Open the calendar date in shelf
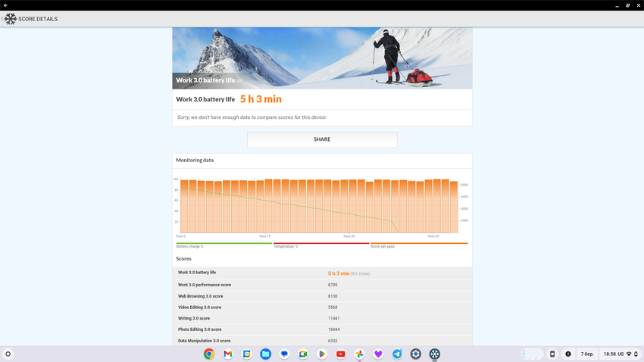 (587, 354)
